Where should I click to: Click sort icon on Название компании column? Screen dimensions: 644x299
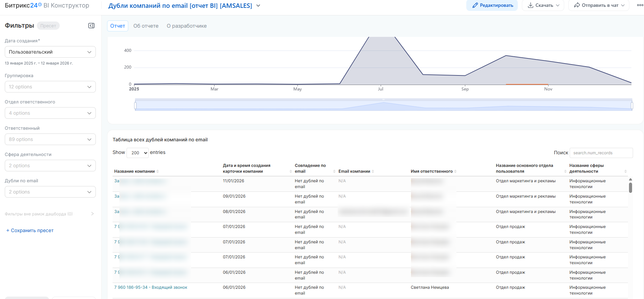158,171
